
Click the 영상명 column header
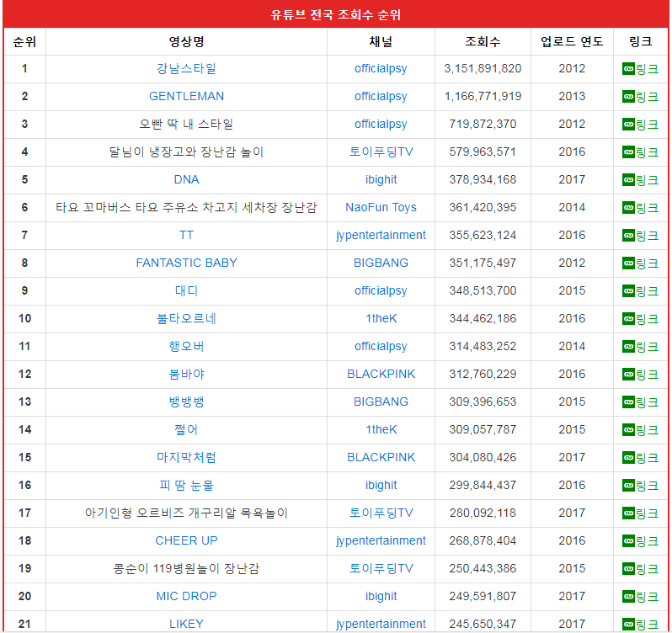[186, 41]
